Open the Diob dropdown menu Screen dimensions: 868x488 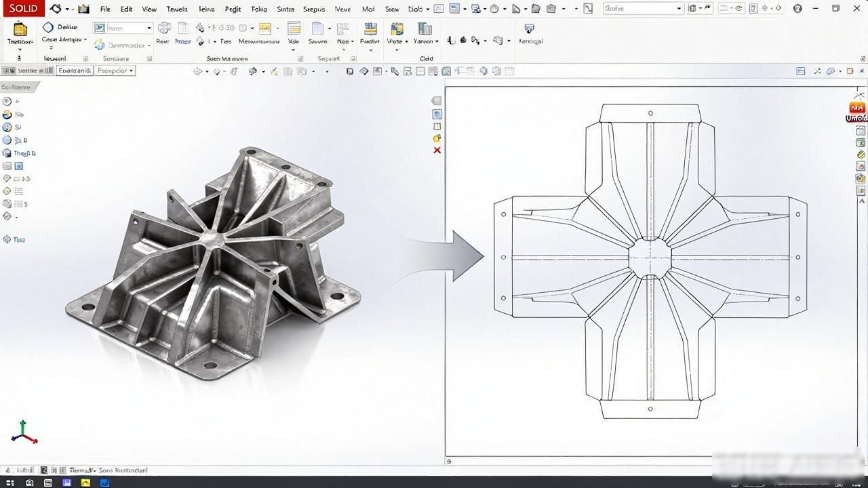418,9
